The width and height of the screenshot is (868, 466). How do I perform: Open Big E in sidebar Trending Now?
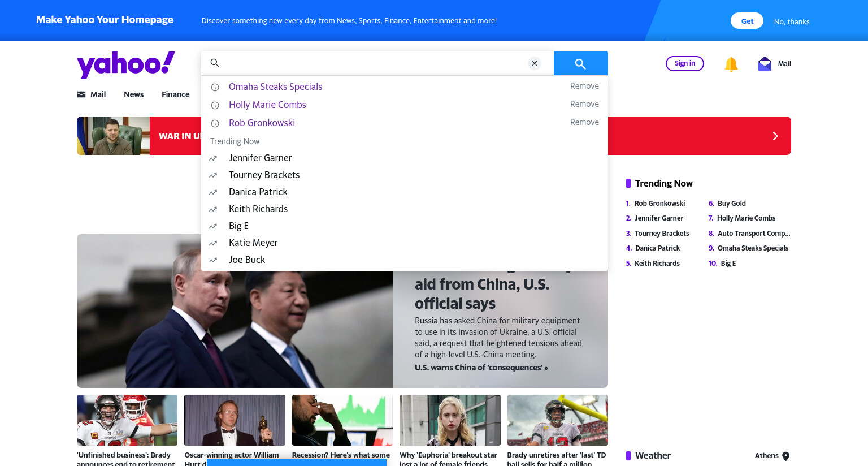coord(728,264)
